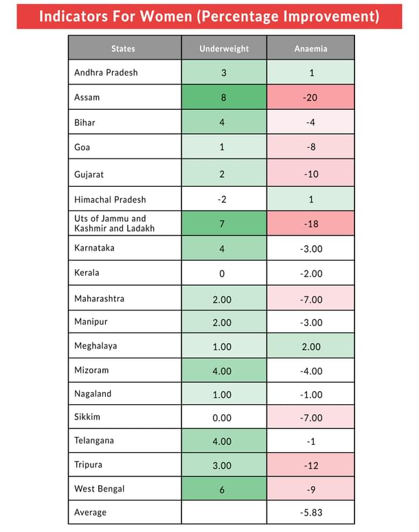Click the Underweight column header

[x=224, y=49]
